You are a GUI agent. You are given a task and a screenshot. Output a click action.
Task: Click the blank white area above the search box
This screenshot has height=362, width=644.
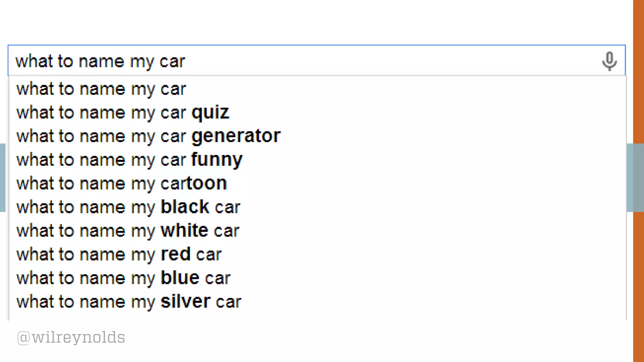click(x=314, y=22)
